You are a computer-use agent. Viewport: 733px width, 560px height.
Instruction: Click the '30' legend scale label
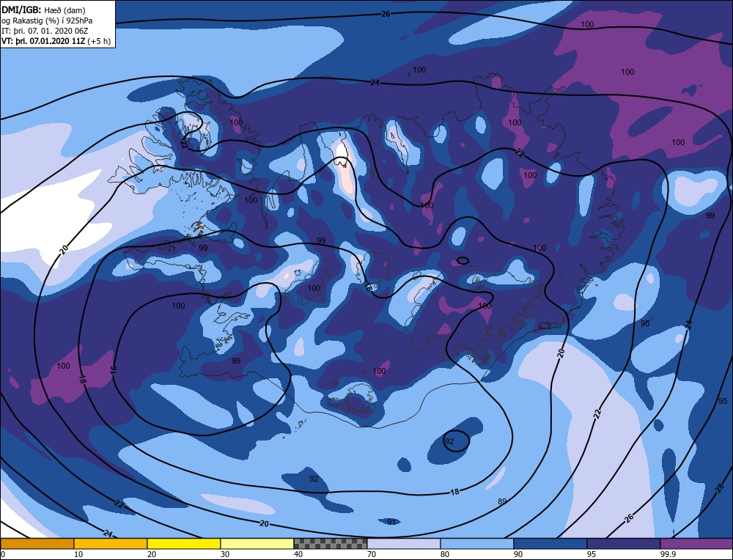(x=224, y=554)
